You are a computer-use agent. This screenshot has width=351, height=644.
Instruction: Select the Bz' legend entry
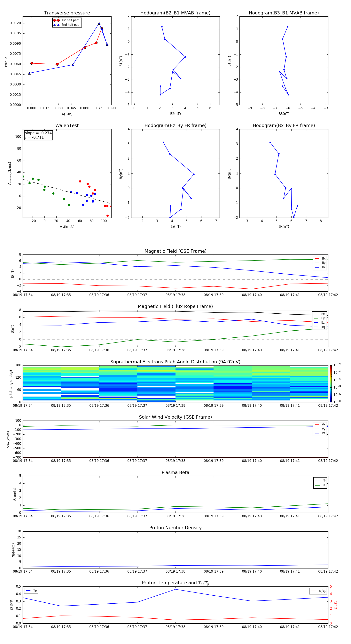(320, 323)
